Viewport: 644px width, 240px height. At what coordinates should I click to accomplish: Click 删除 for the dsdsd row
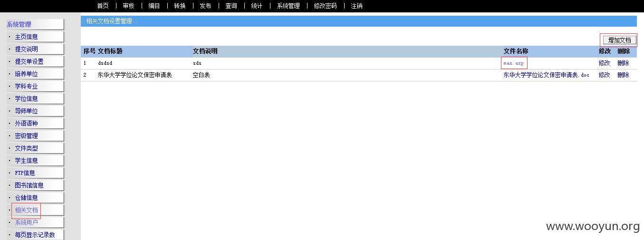click(x=623, y=63)
